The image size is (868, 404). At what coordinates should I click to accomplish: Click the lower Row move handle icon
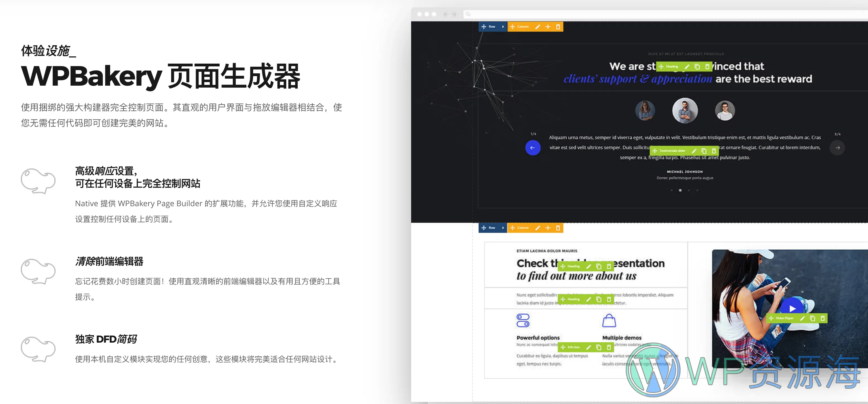(484, 228)
